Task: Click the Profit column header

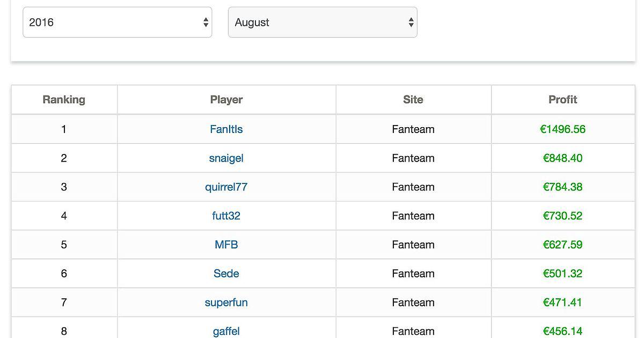Action: 562,100
